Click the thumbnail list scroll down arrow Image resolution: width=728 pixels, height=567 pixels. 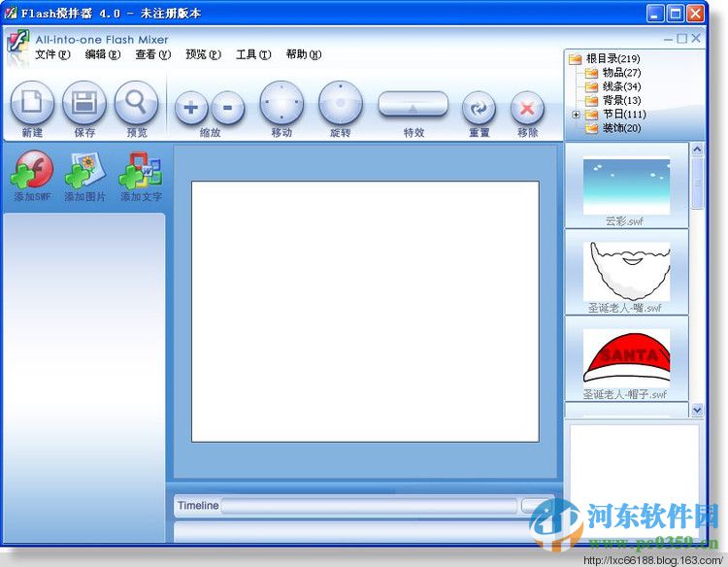pyautogui.click(x=697, y=410)
